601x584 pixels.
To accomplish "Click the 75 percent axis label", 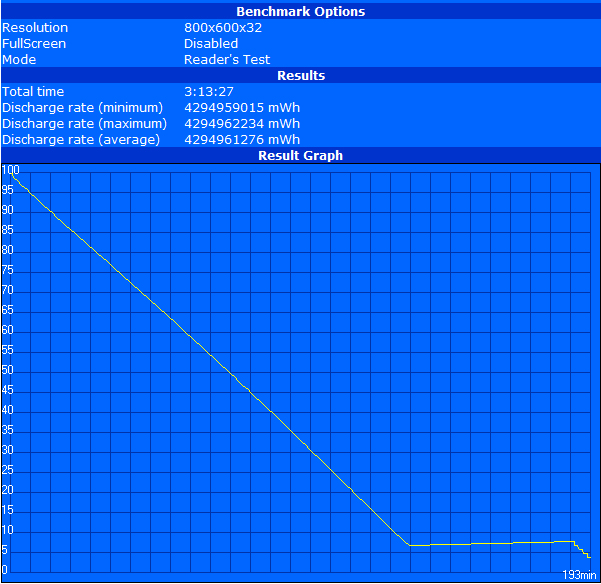I will (x=8, y=270).
